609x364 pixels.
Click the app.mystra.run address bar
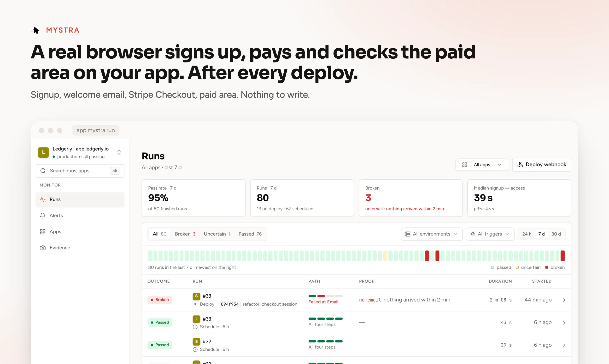(95, 130)
